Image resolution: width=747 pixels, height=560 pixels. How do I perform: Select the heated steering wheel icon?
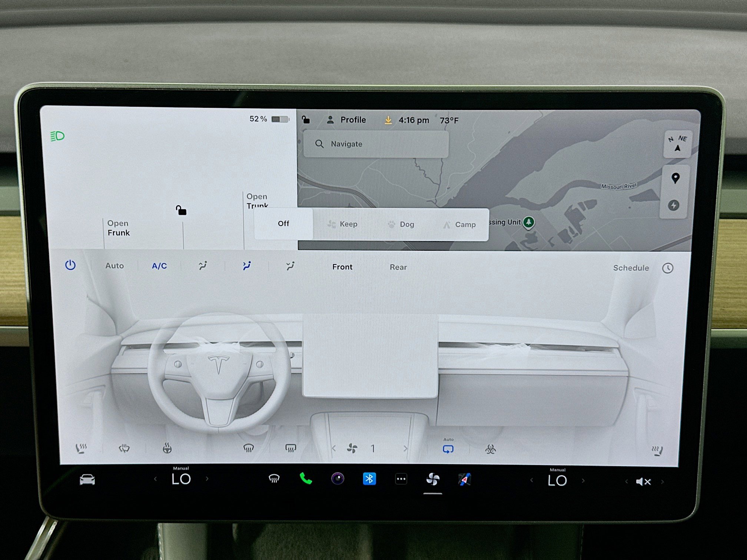pyautogui.click(x=167, y=448)
